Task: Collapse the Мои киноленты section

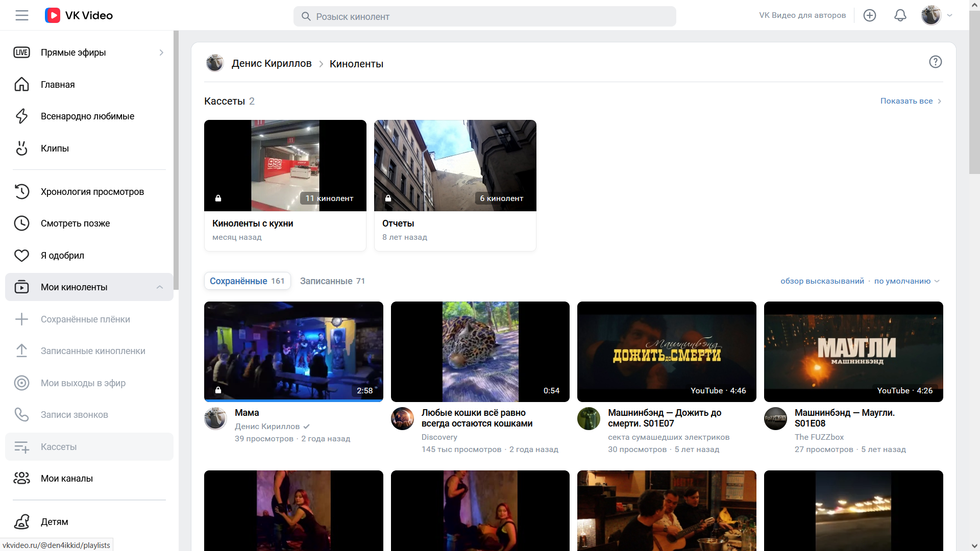Action: [160, 287]
